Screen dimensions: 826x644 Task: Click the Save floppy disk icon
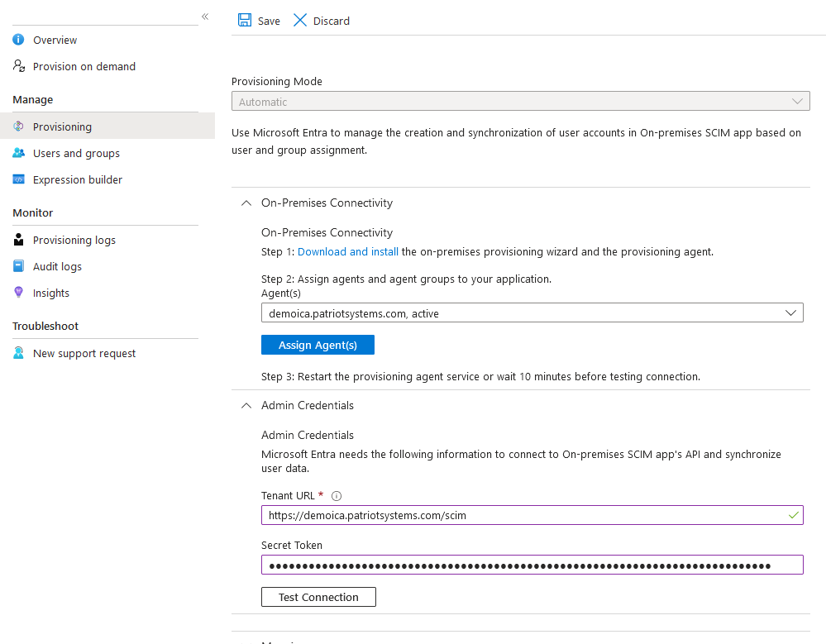coord(245,20)
